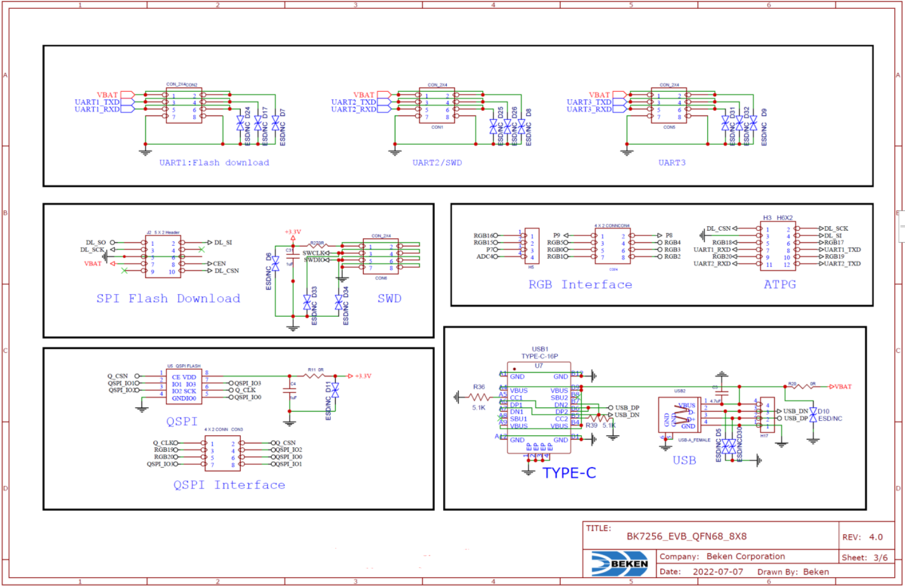Click the 'Sheet: 3/6' field
905x588 pixels.
click(x=864, y=558)
